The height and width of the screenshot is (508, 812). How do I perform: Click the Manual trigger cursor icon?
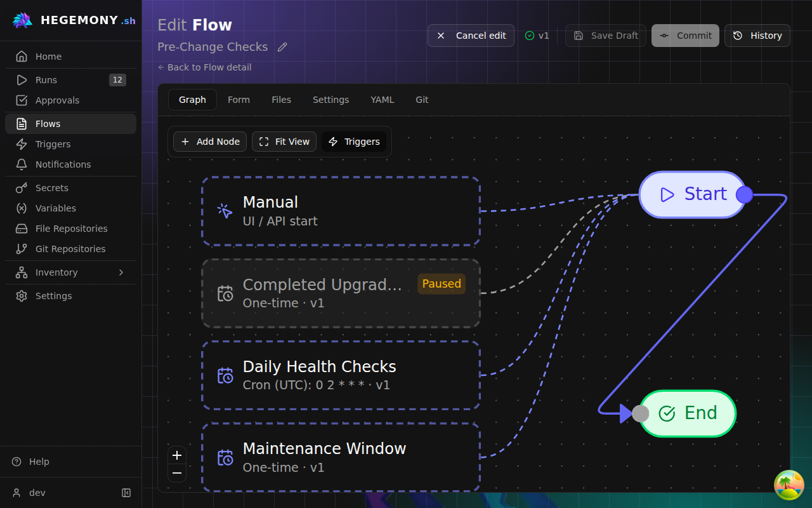point(225,211)
